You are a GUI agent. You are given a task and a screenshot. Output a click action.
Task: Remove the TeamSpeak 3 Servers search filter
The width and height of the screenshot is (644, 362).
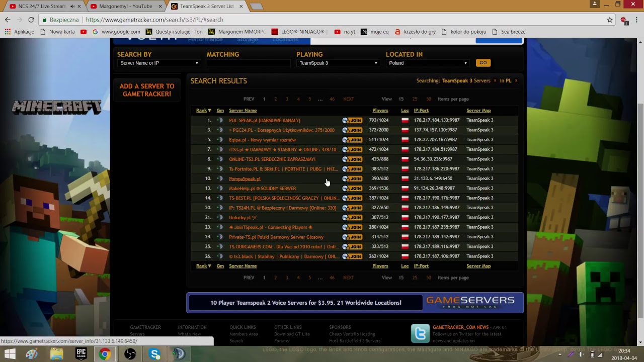click(x=495, y=80)
